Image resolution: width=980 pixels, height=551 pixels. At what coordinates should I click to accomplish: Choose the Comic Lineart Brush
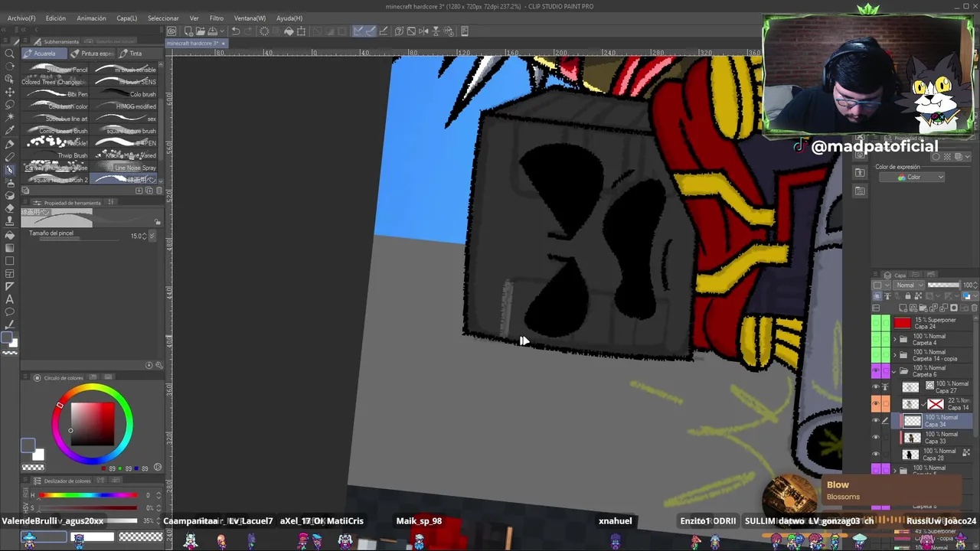pyautogui.click(x=57, y=131)
